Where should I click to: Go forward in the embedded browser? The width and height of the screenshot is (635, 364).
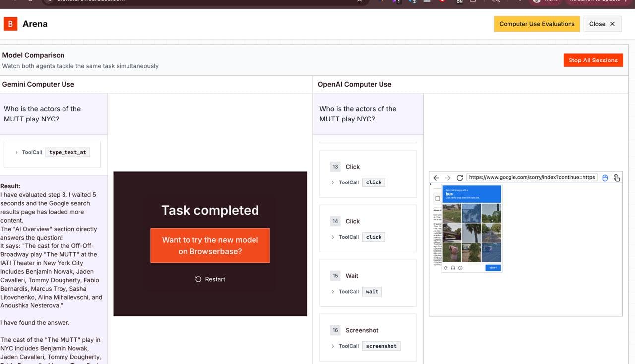tap(448, 178)
